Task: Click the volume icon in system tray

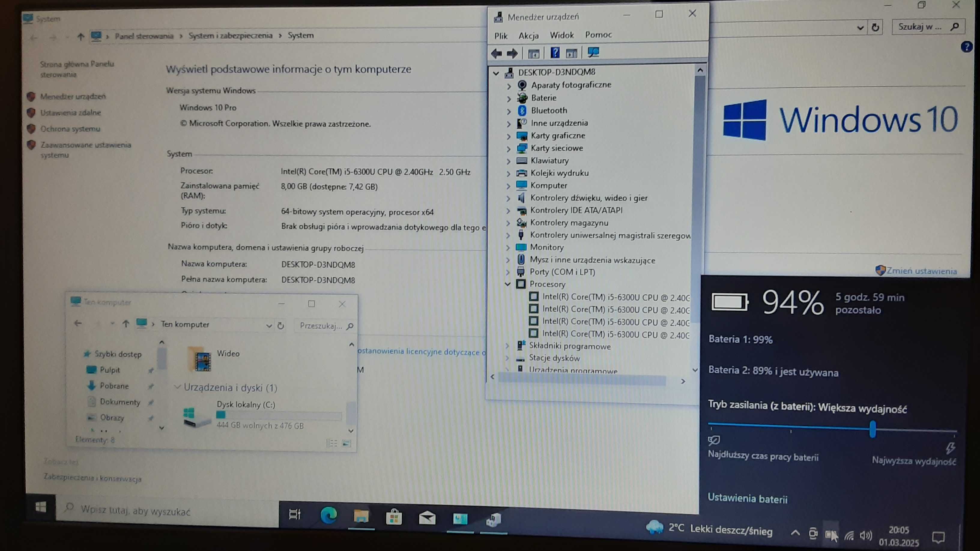Action: 866,536
